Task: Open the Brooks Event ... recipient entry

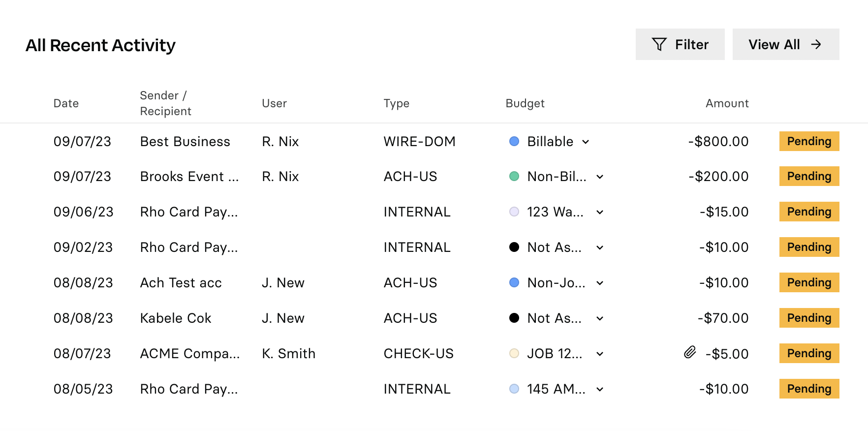Action: [189, 177]
